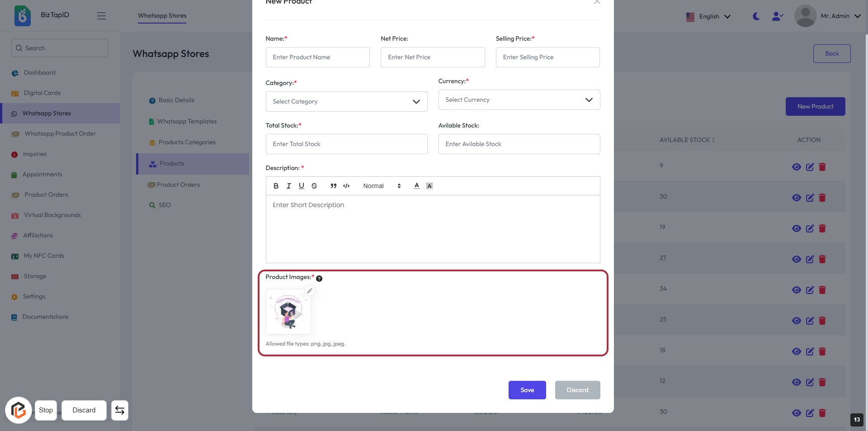This screenshot has width=868, height=431.
Task: Toggle strikethrough in description toolbar
Action: click(x=314, y=186)
